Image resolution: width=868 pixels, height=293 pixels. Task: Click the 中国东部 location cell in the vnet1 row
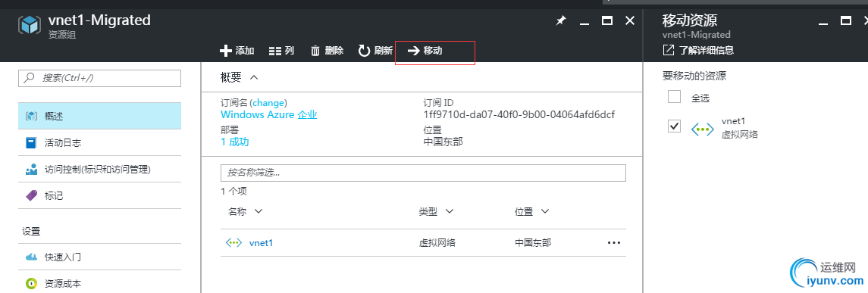coord(532,243)
